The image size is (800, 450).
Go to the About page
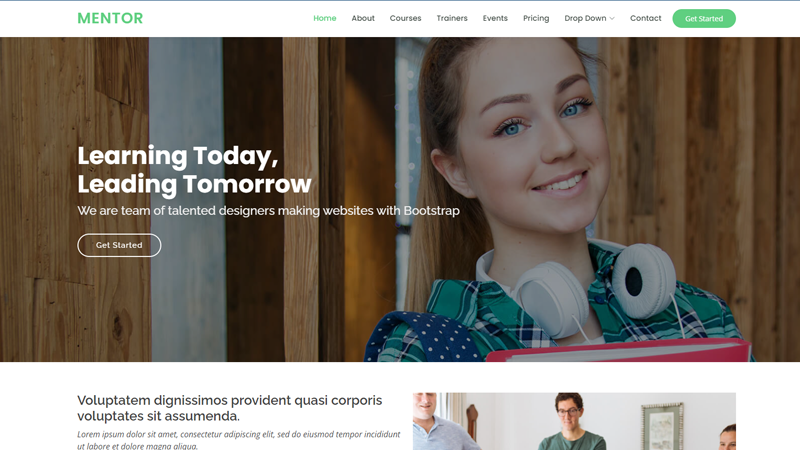tap(363, 18)
